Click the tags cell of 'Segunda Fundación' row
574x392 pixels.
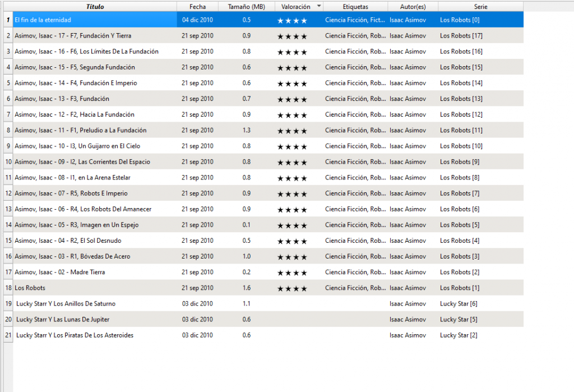click(355, 67)
